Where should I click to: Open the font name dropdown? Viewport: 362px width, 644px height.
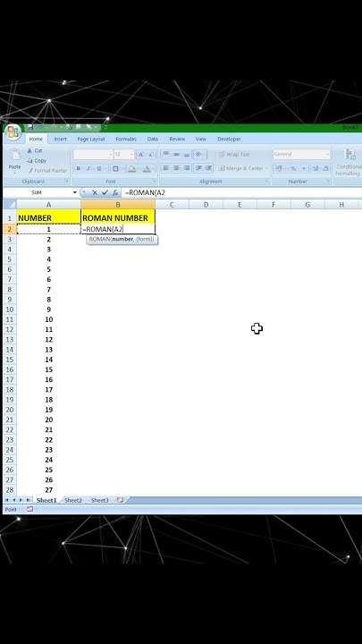coord(111,155)
